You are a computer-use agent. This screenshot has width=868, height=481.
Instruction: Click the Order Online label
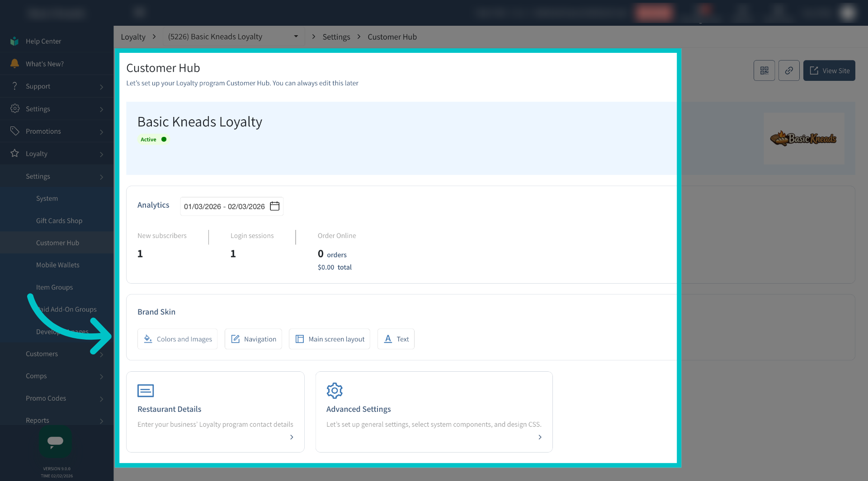[x=337, y=236]
